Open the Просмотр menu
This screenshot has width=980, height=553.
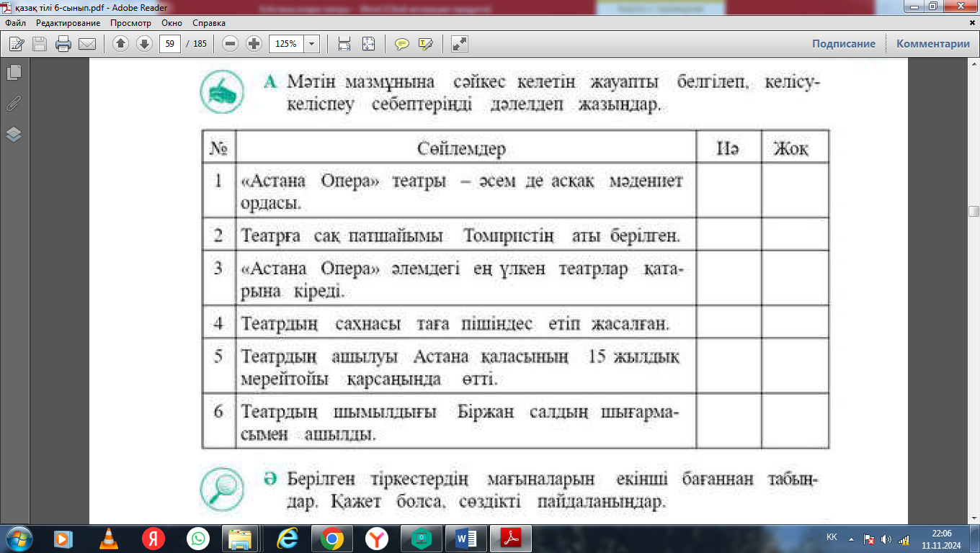pyautogui.click(x=131, y=23)
